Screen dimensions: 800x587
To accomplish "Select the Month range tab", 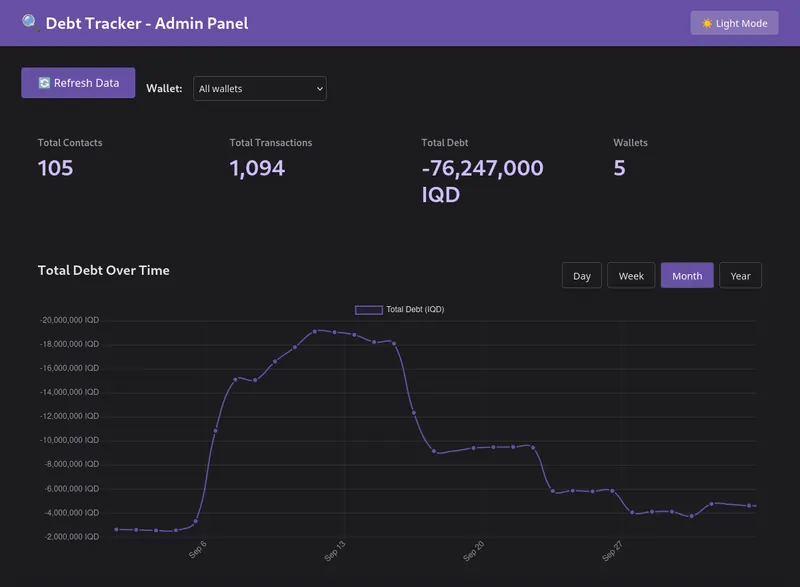I will 687,275.
